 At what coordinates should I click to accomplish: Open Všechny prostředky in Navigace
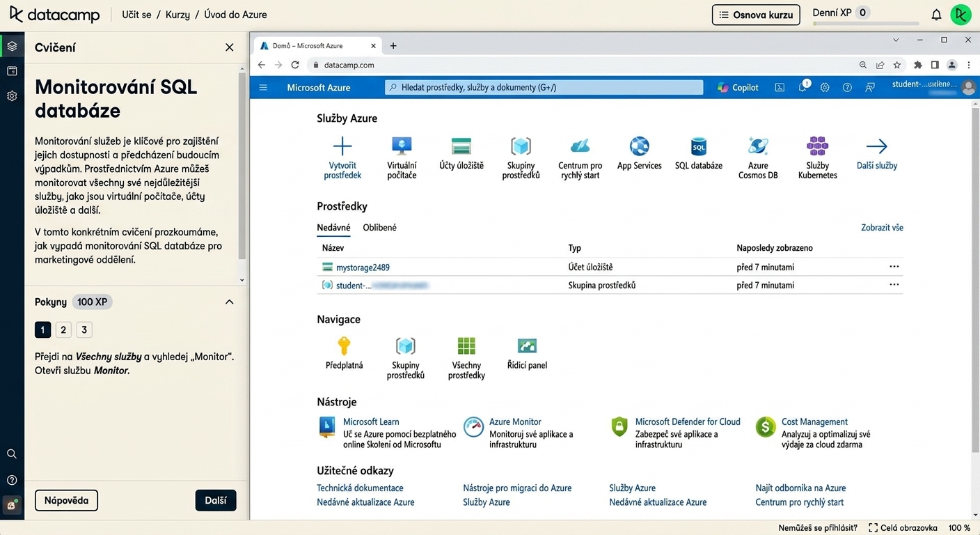466,358
